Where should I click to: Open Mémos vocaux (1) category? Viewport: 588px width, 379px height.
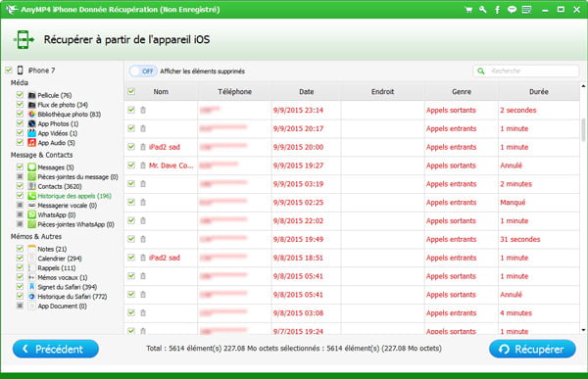tap(63, 278)
